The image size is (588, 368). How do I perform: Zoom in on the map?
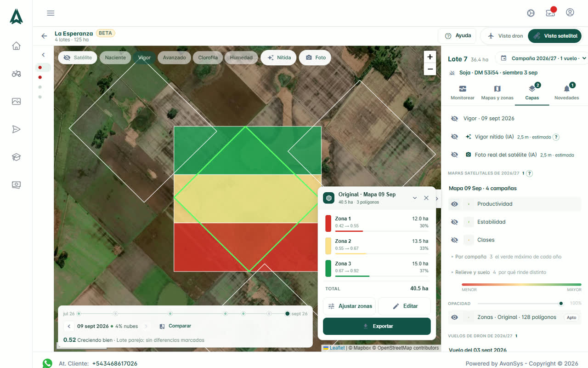(430, 57)
